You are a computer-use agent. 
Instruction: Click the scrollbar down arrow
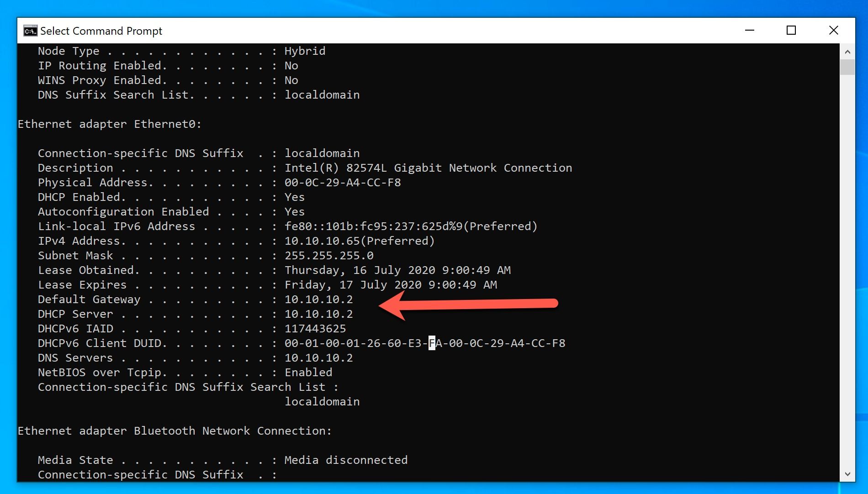847,474
